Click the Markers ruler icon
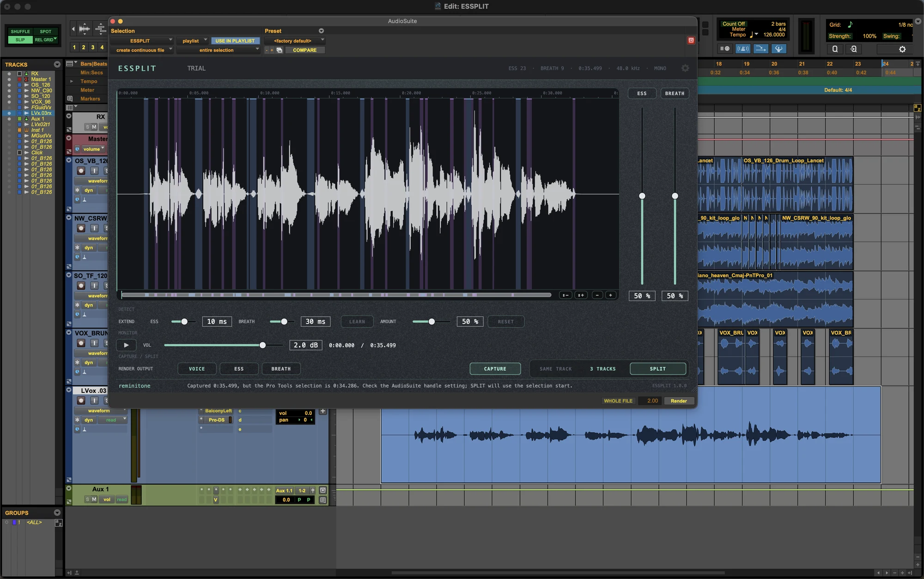 point(70,99)
